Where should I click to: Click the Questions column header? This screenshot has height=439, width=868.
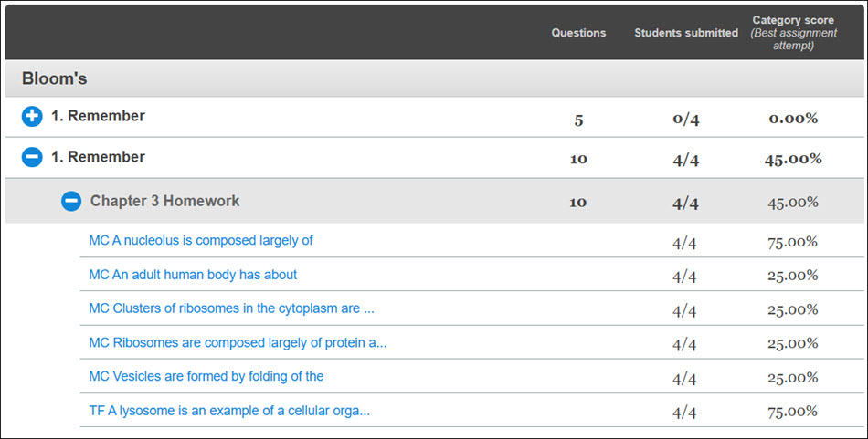tap(578, 33)
